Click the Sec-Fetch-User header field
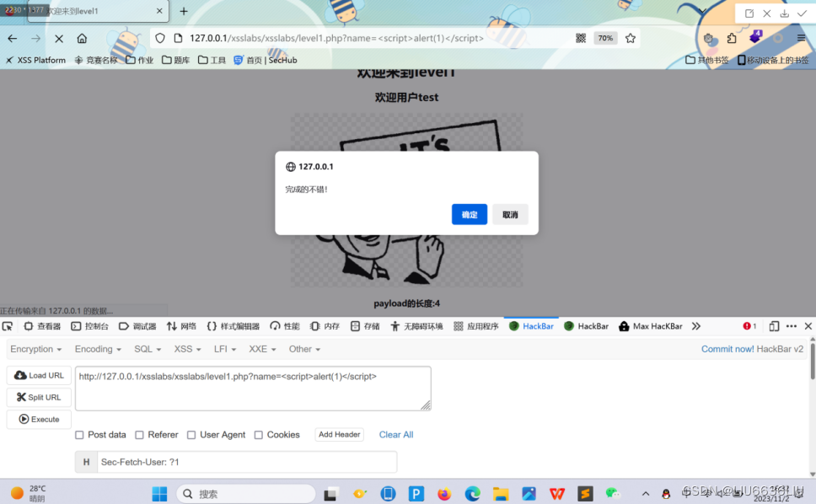This screenshot has height=504, width=816. coord(247,462)
